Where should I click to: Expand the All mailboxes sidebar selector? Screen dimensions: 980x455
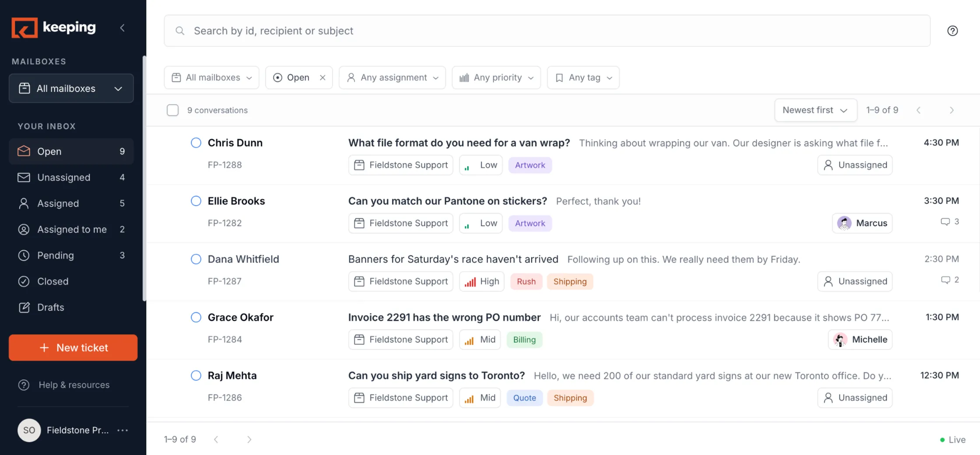tap(71, 88)
